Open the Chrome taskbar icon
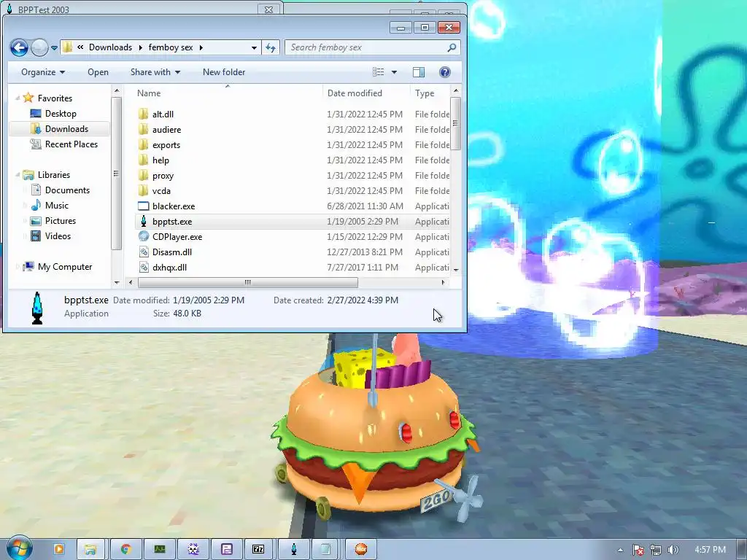 coord(126,550)
